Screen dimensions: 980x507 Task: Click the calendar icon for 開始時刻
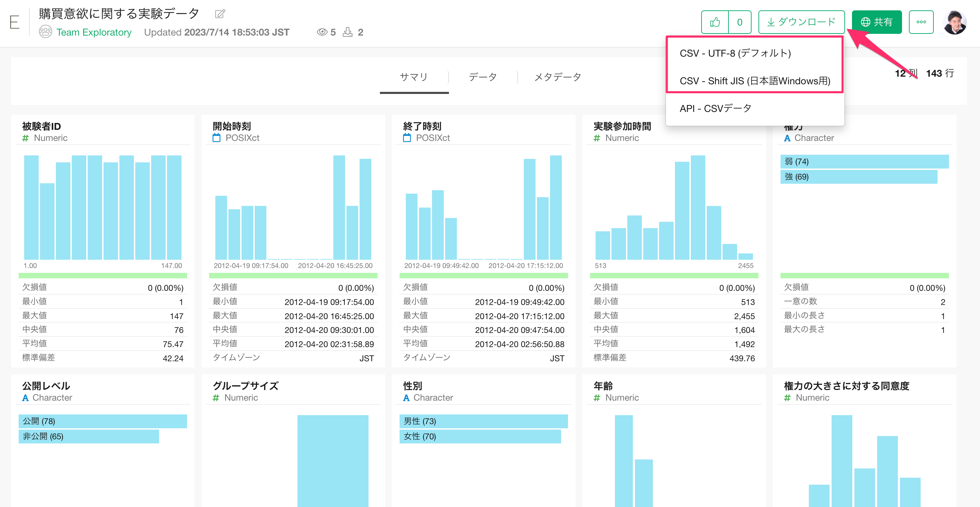[x=216, y=138]
